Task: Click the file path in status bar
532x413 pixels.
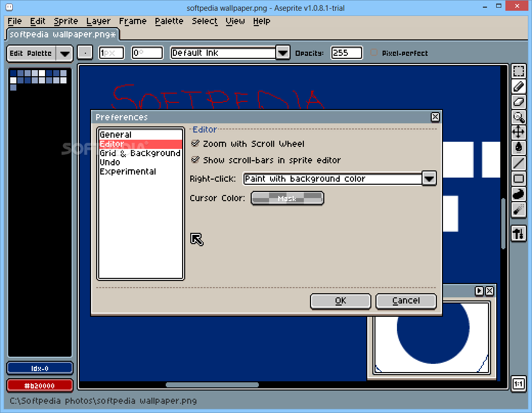Action: (103, 401)
